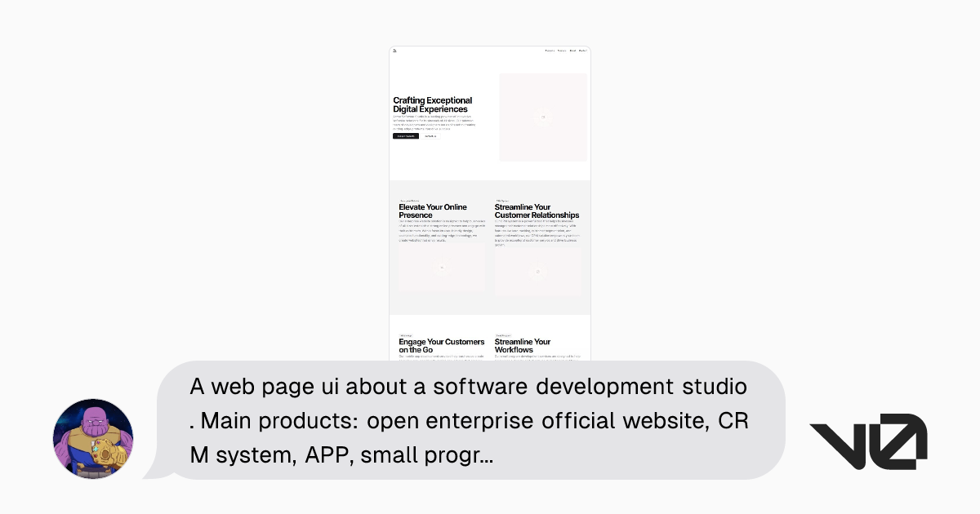
Task: Click the small tag badge above 'Streamline Your Workflows'
Action: pos(503,335)
